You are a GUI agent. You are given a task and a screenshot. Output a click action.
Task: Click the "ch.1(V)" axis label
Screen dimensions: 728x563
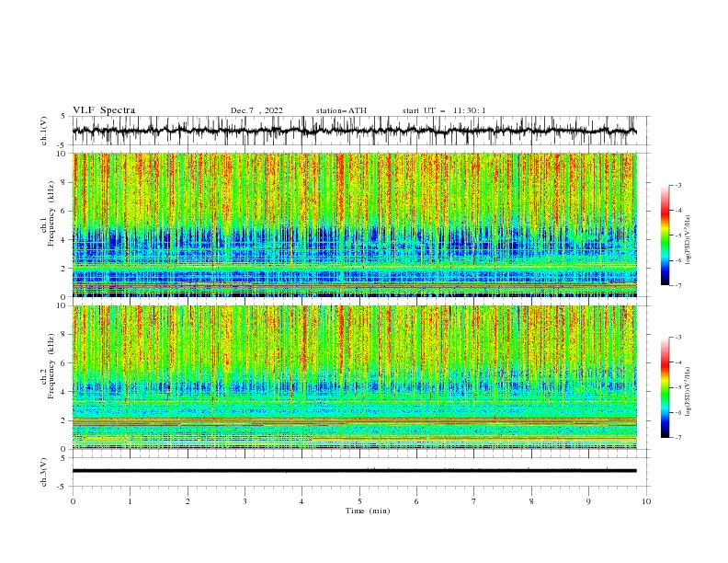[x=44, y=131]
